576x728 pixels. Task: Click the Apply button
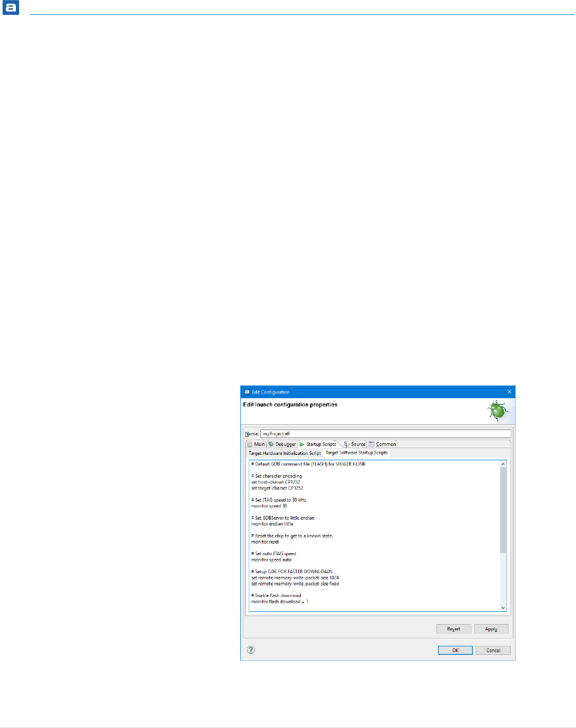[x=491, y=629]
